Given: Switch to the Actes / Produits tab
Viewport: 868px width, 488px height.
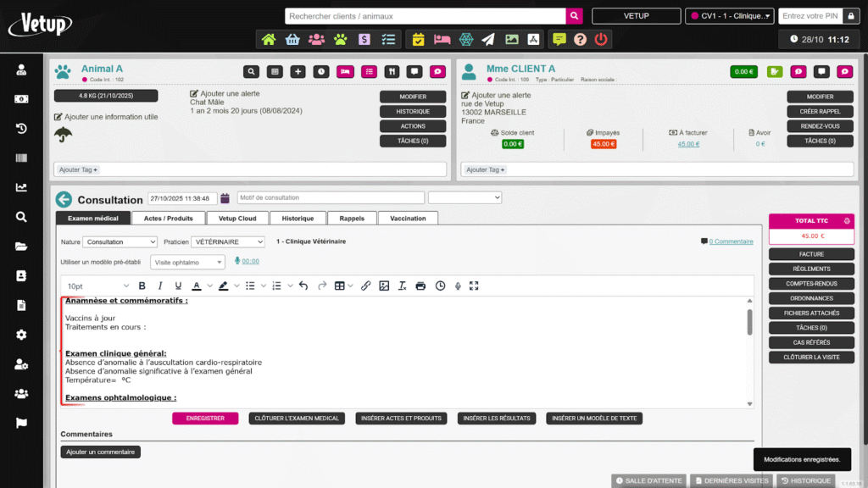Looking at the screenshot, I should (x=168, y=218).
